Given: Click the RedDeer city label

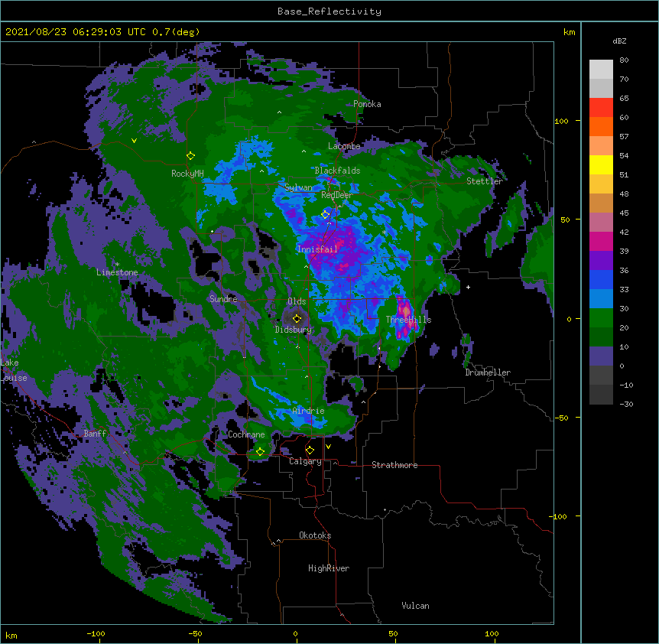Looking at the screenshot, I should (x=337, y=195).
